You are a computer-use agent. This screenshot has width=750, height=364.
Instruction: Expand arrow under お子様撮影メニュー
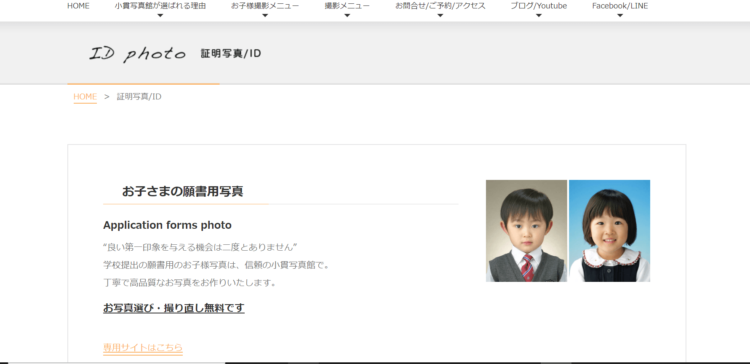pyautogui.click(x=265, y=15)
